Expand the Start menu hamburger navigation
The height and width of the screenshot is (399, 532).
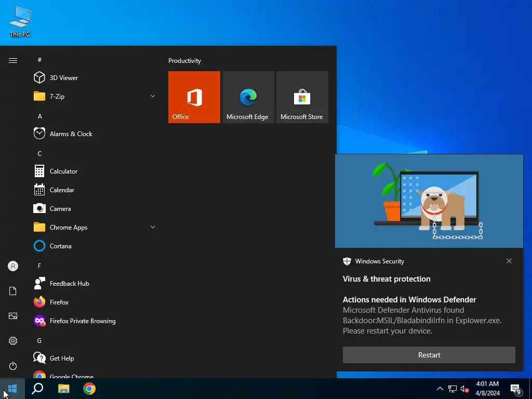[x=13, y=60]
